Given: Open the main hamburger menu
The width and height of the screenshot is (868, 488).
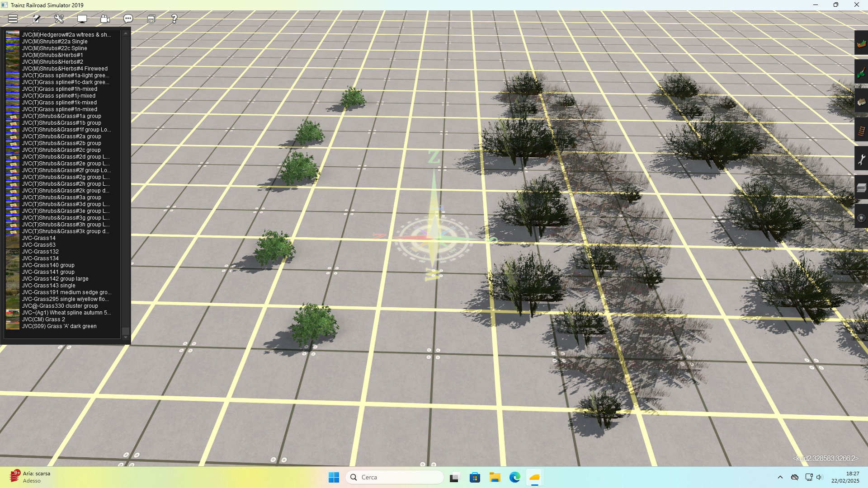Looking at the screenshot, I should pyautogui.click(x=13, y=19).
